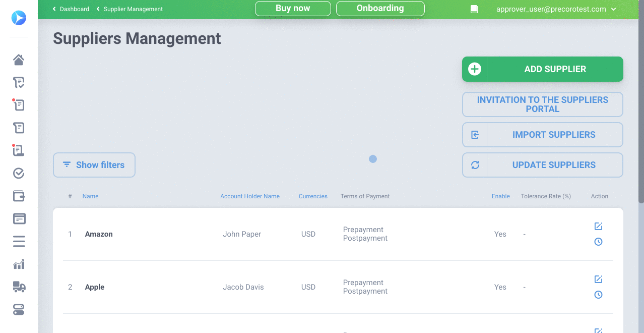Screen dimensions: 644x333
Task: Sort by Enable column header
Action: click(501, 196)
